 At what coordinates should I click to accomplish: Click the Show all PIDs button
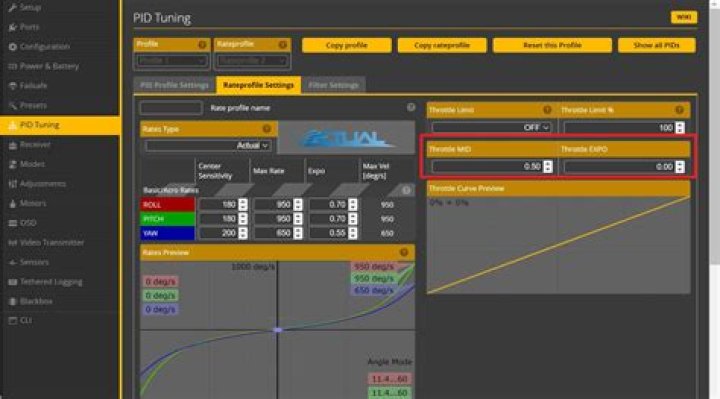656,45
